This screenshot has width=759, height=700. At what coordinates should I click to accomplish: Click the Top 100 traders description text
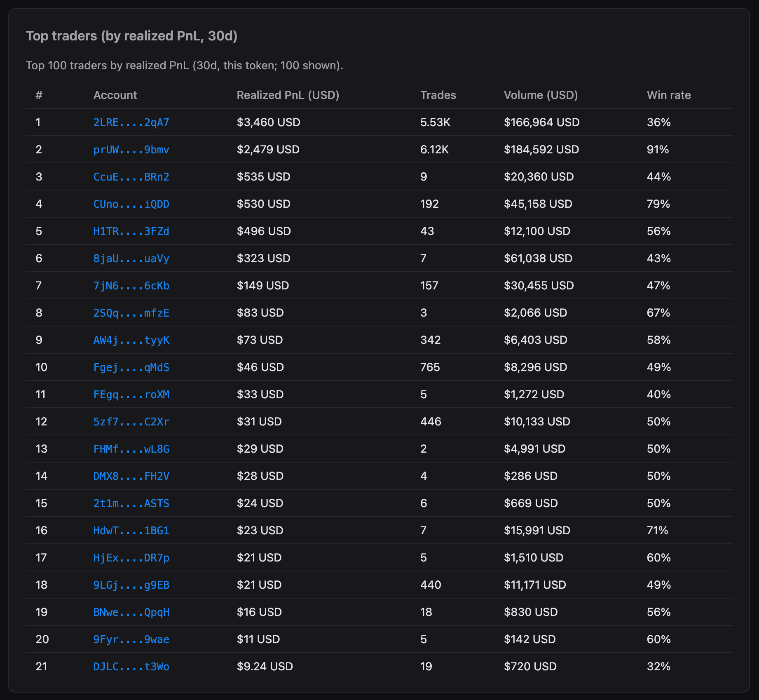(184, 66)
